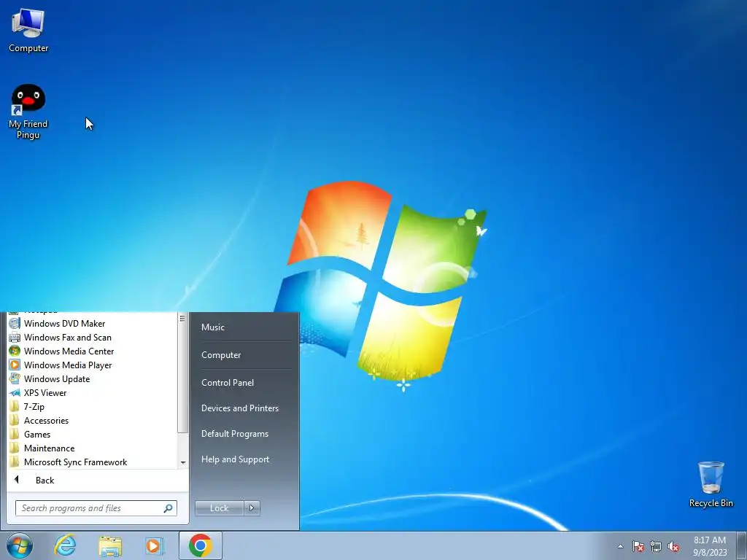Click the Show desktop button at taskbar end
Image resolution: width=747 pixels, height=560 pixels.
[x=742, y=546]
